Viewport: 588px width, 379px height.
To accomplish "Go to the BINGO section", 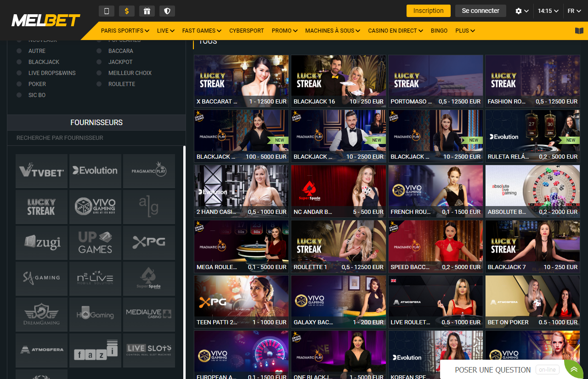I will click(x=439, y=31).
